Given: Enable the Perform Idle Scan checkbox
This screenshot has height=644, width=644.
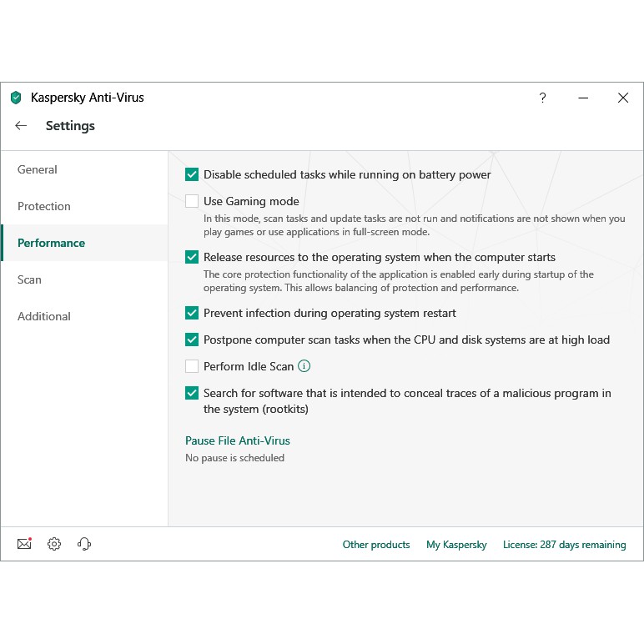Looking at the screenshot, I should [192, 366].
